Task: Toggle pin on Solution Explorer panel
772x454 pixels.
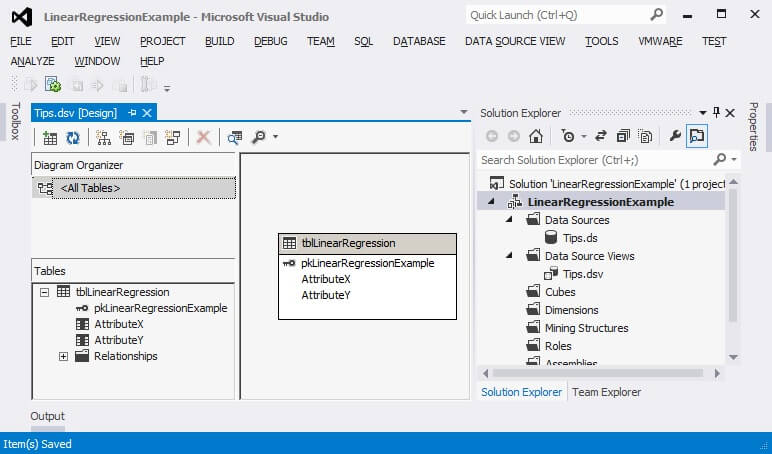Action: [716, 113]
